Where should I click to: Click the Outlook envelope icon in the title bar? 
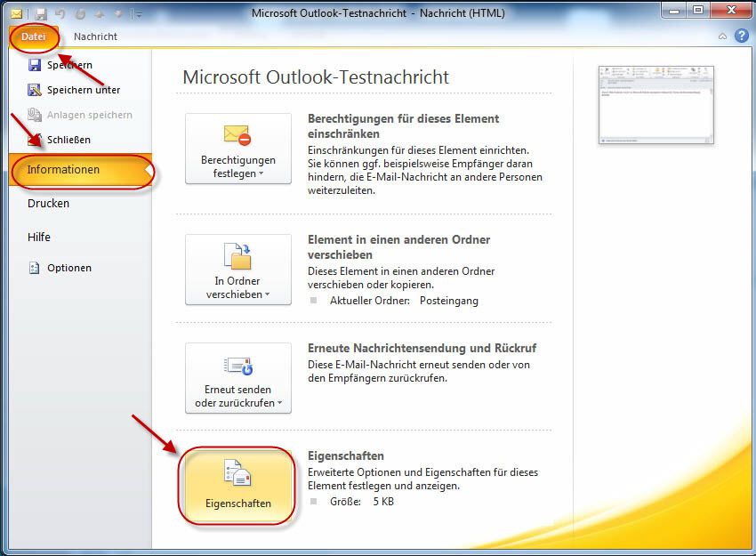coord(15,13)
